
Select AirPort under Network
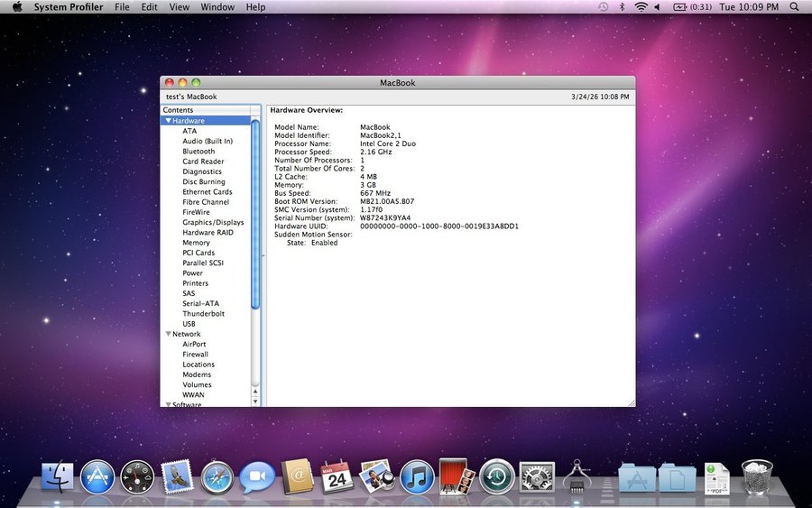194,344
